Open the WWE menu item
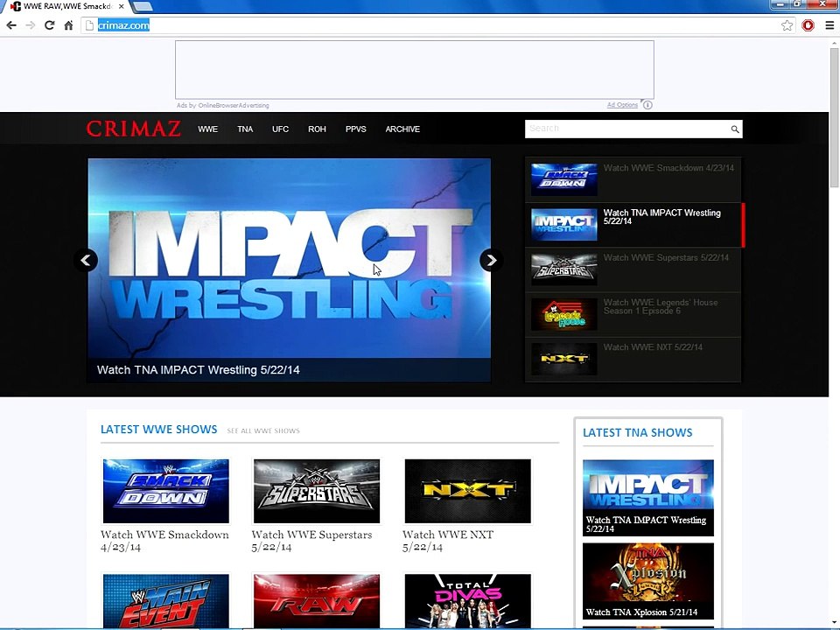Viewport: 840px width, 630px height. click(x=208, y=129)
